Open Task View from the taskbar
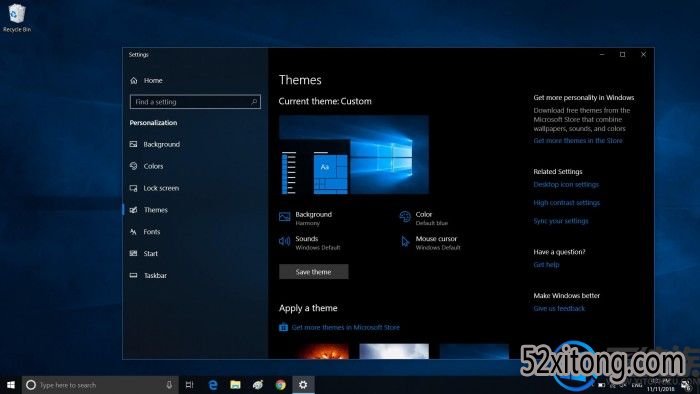The width and height of the screenshot is (700, 394). [x=189, y=385]
